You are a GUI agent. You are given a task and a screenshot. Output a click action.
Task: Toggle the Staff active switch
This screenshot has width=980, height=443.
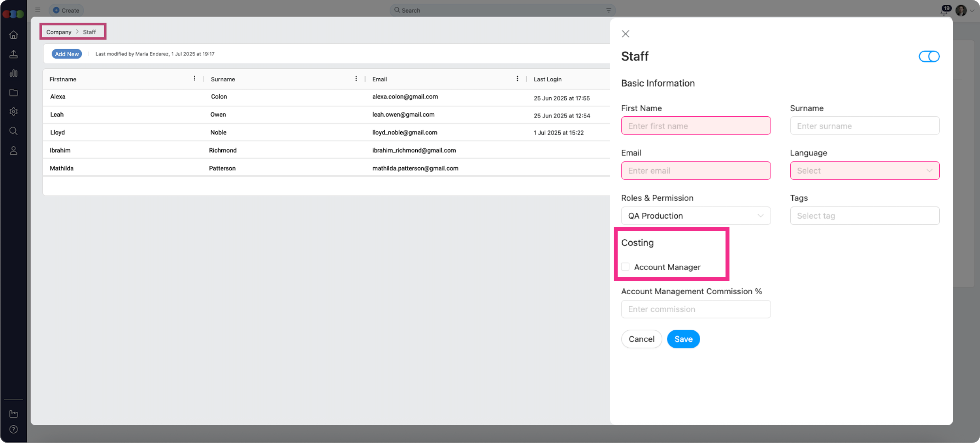point(929,57)
